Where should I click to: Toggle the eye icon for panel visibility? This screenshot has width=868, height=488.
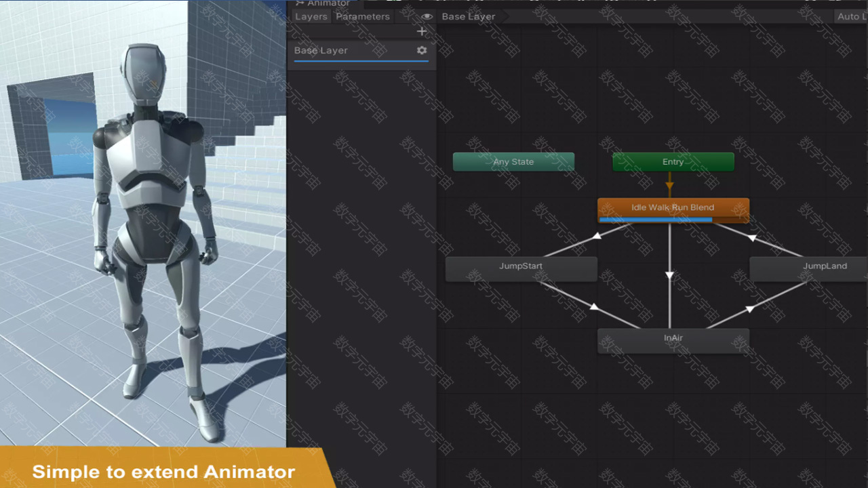pyautogui.click(x=427, y=16)
